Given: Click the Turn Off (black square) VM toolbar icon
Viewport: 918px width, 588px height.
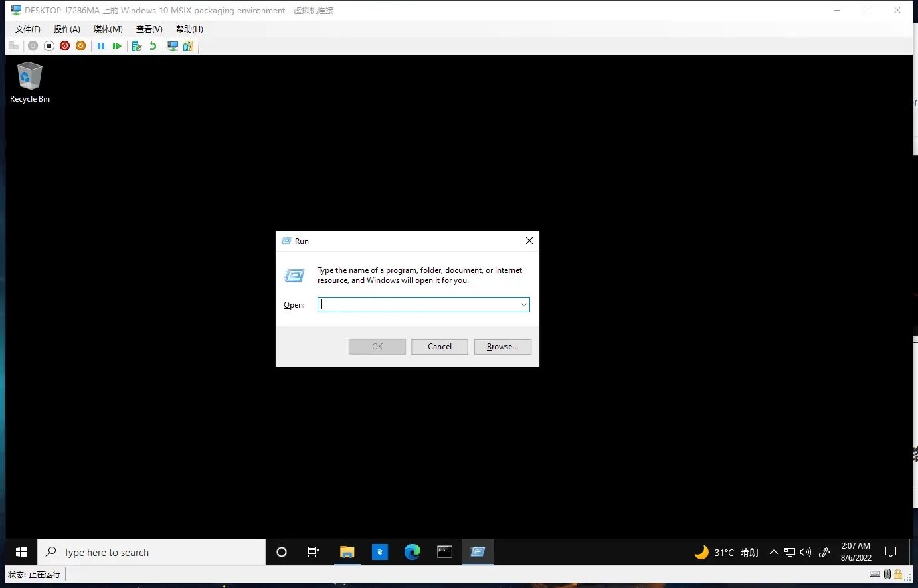Looking at the screenshot, I should [49, 46].
